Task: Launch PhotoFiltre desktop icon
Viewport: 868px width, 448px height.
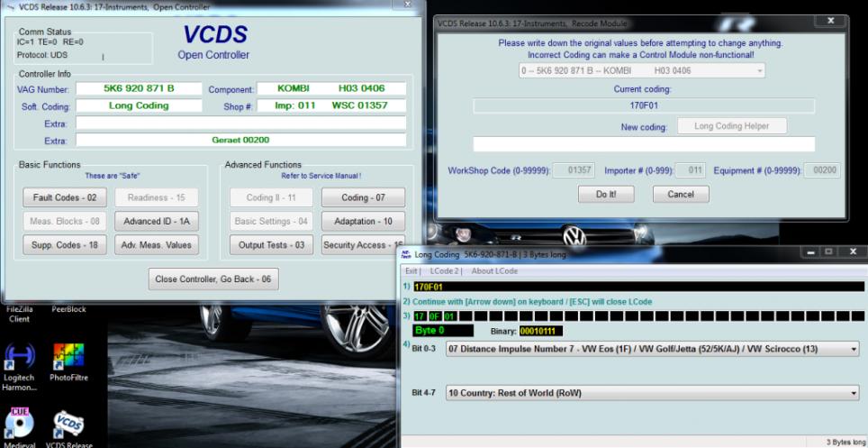Action: coord(68,361)
